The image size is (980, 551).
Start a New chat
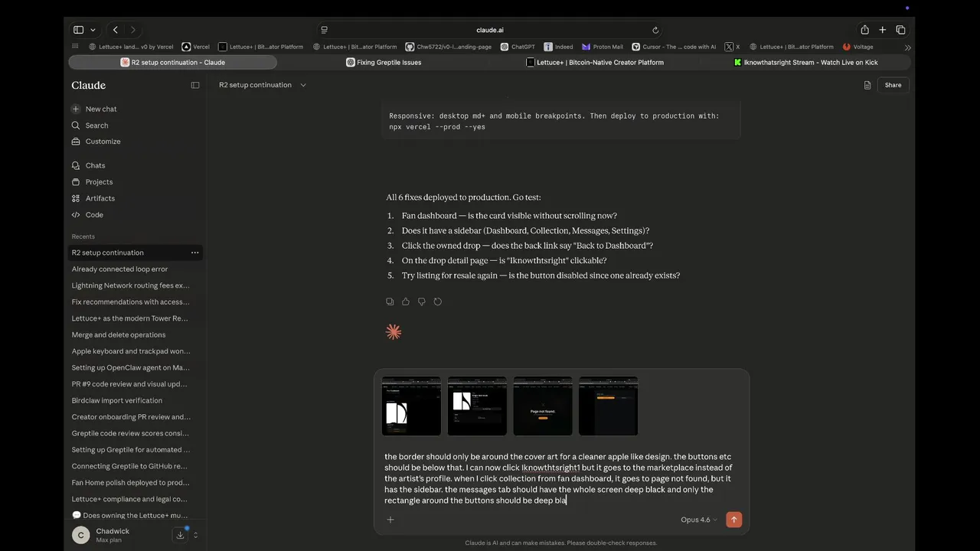[x=93, y=109]
